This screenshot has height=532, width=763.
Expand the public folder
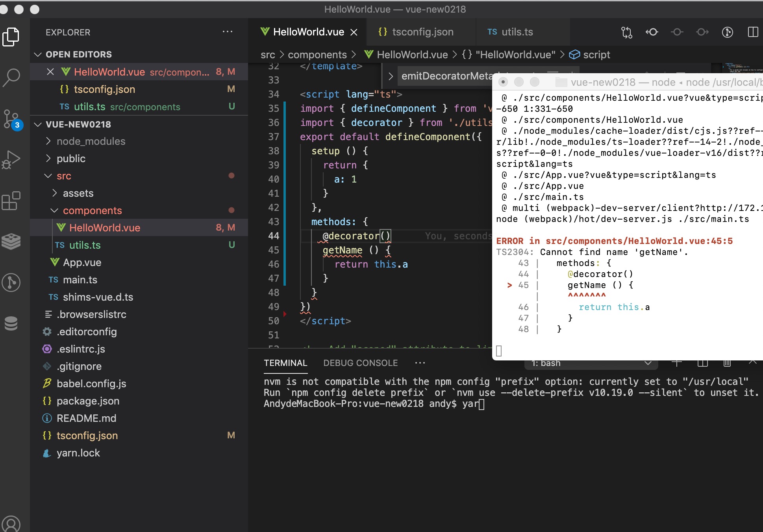pos(139,159)
